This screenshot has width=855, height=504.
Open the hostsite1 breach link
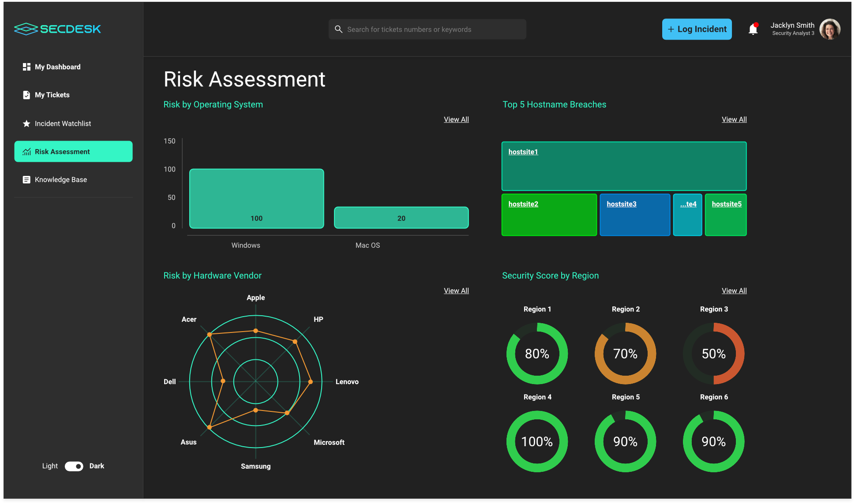tap(523, 152)
